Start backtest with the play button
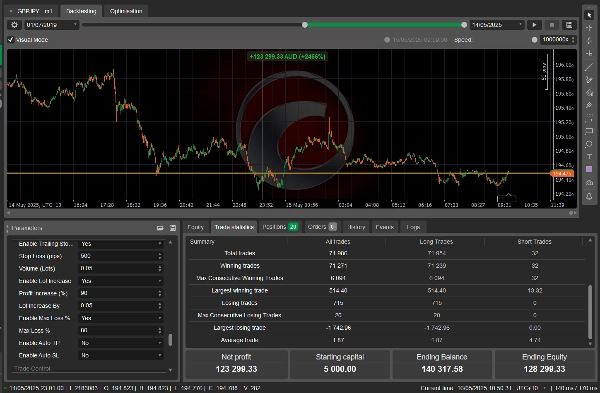This screenshot has width=600, height=393. (534, 25)
